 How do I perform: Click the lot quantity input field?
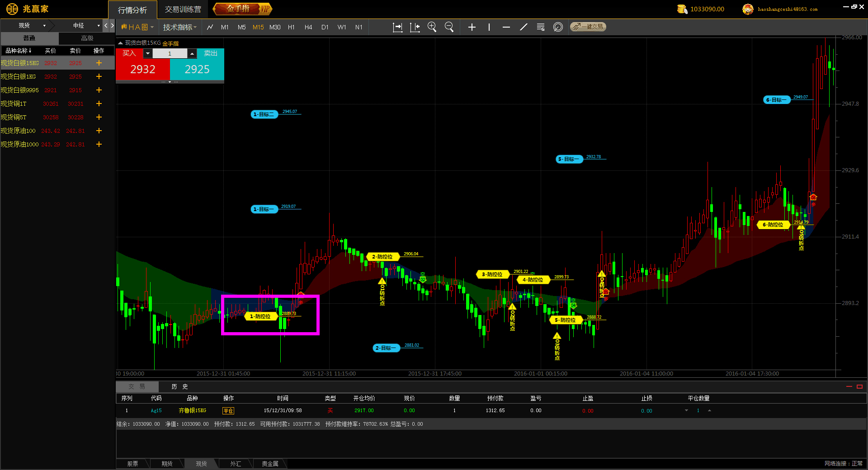click(x=170, y=53)
